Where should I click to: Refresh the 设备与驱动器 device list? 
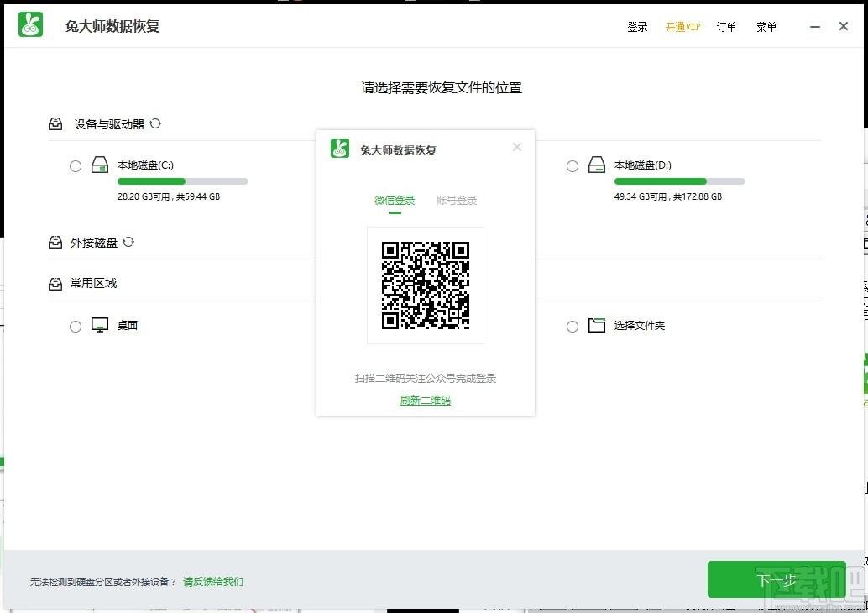point(155,123)
